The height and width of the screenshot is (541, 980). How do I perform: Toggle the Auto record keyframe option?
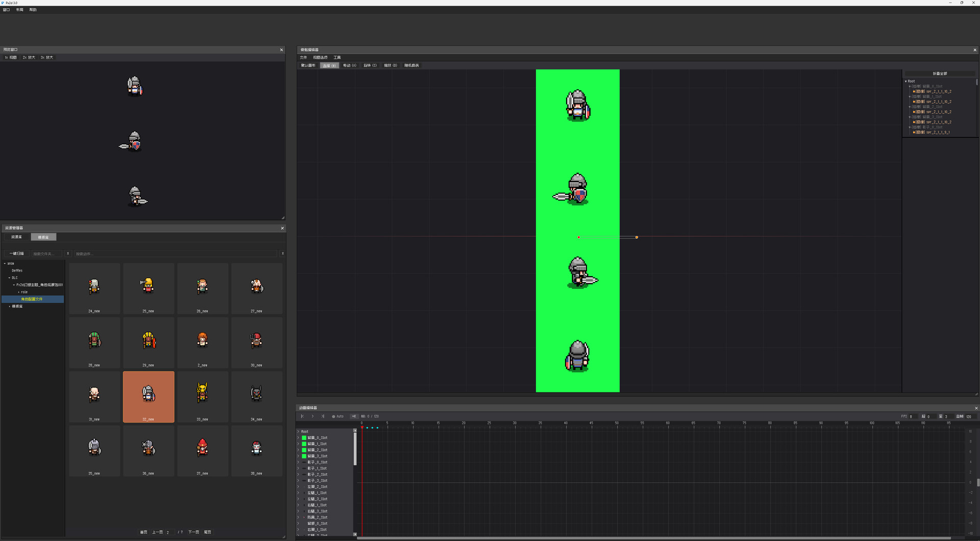tap(338, 416)
